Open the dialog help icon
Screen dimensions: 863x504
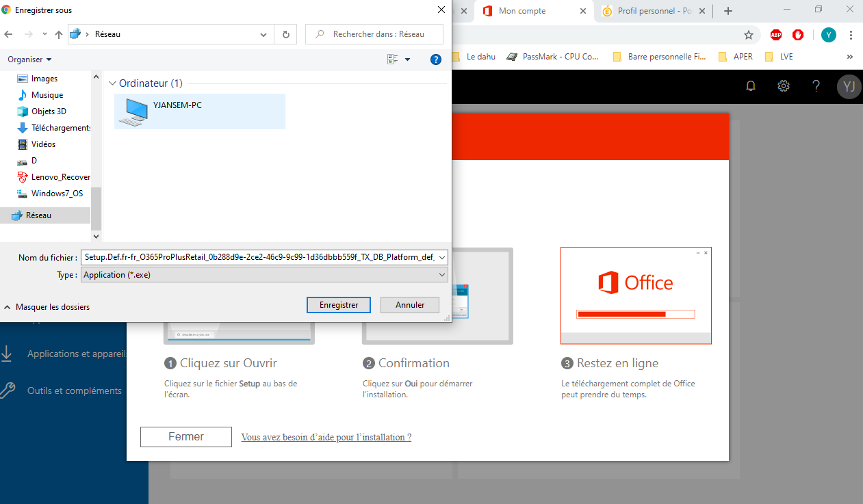pyautogui.click(x=436, y=59)
